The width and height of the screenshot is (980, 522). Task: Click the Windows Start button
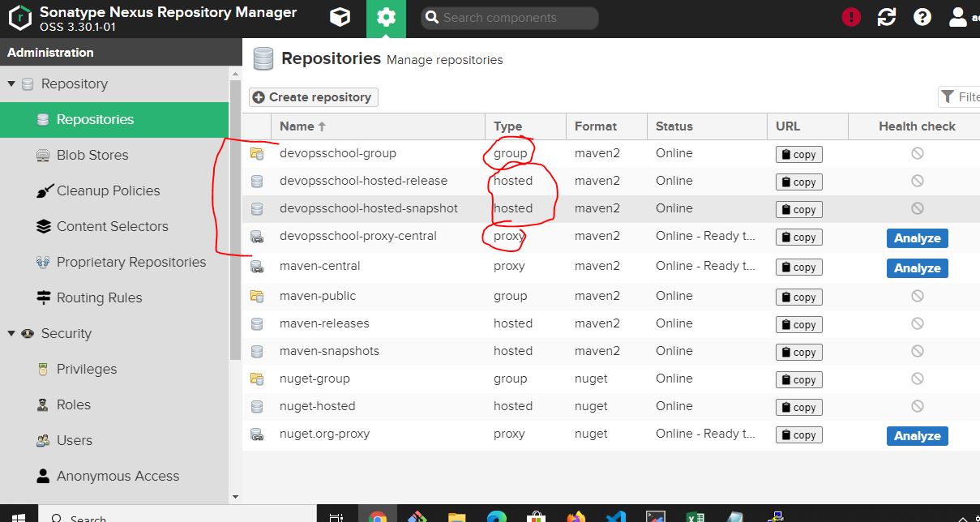click(18, 516)
